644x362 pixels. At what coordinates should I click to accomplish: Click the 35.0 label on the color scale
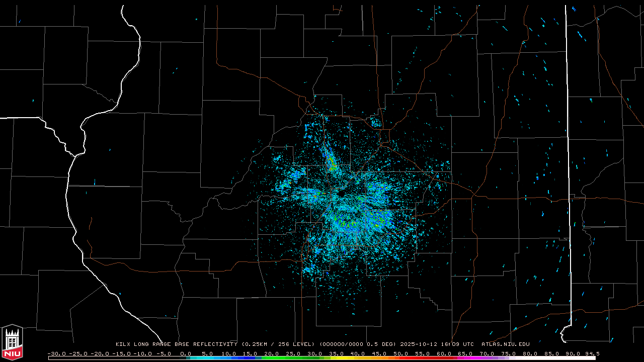pyautogui.click(x=337, y=354)
